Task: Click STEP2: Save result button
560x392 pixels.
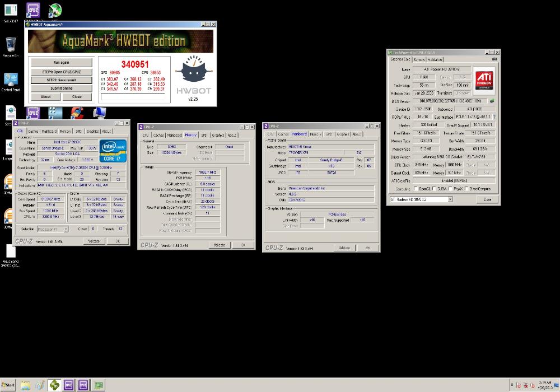Action: [61, 80]
